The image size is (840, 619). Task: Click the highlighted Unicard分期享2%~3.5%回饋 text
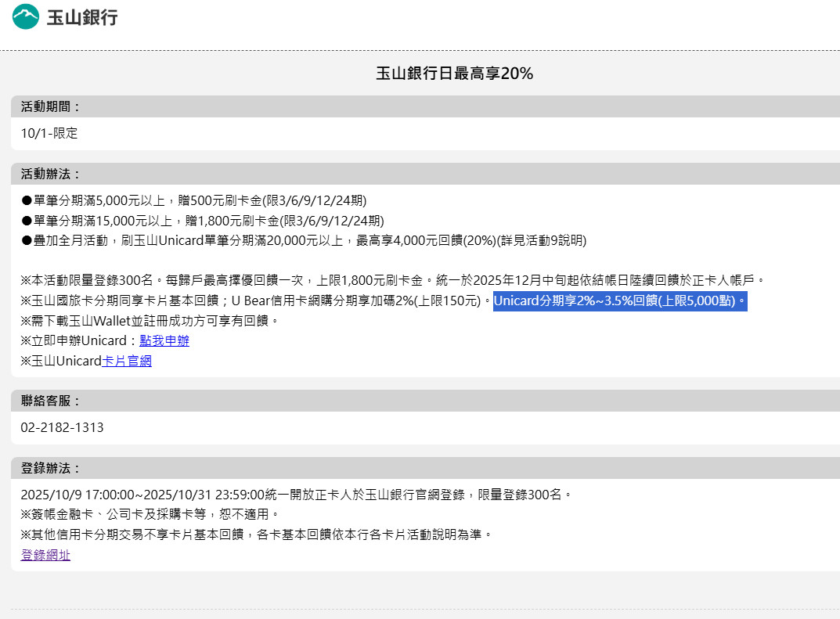tap(619, 301)
